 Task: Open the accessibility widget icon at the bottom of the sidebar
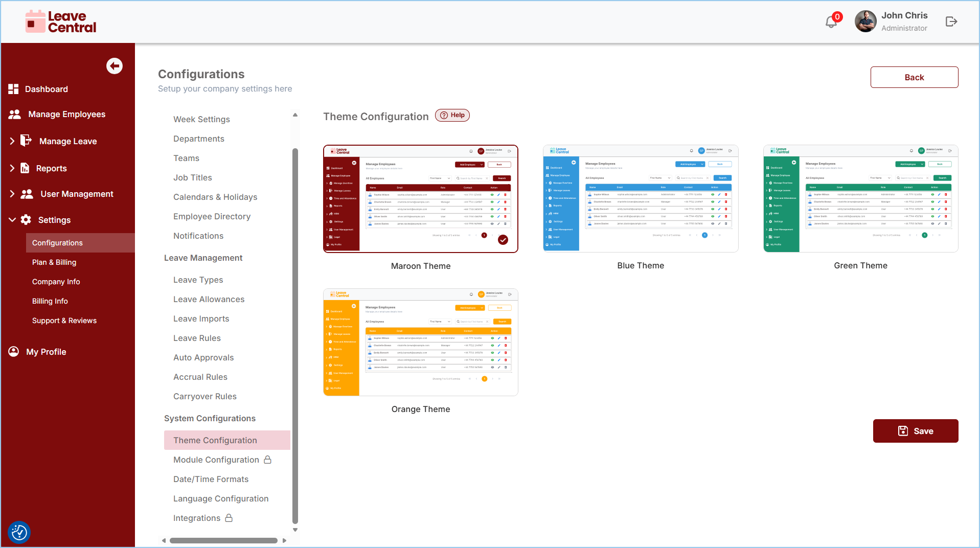coord(19,532)
